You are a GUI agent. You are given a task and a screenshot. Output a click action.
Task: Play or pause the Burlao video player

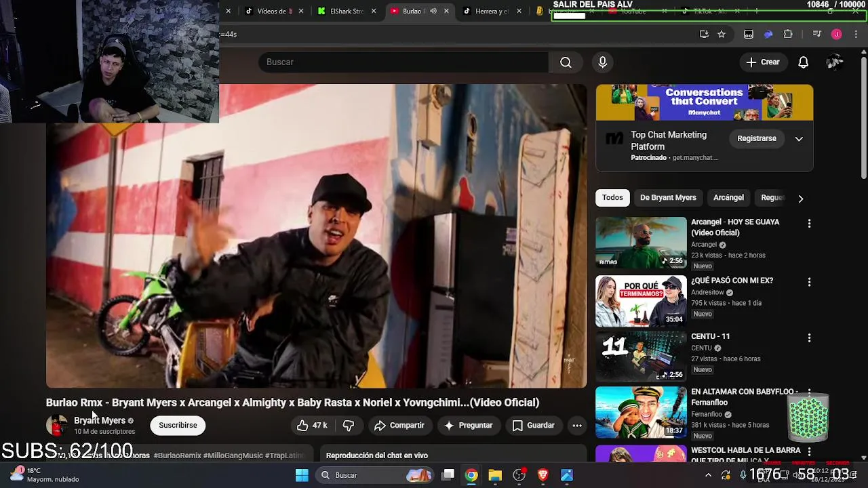(x=316, y=236)
